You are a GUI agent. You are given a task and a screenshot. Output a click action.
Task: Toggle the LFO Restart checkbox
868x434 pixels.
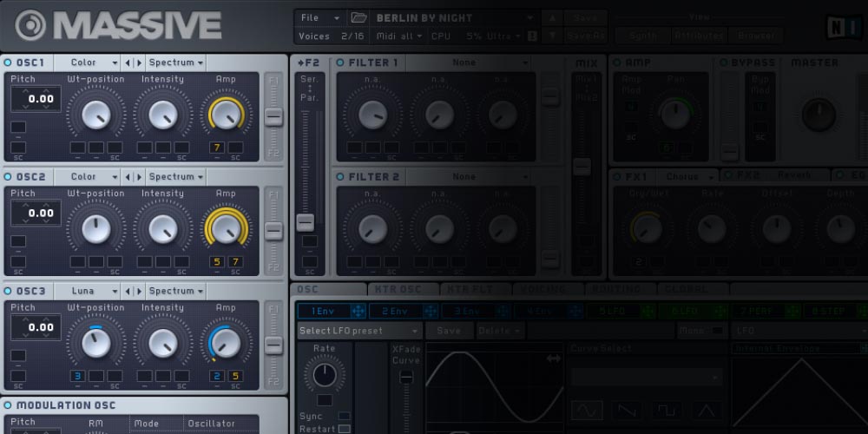pos(345,429)
